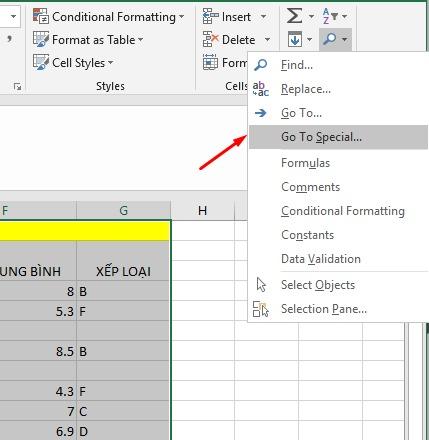
Task: Click the Fill down arrow icon
Action: tap(295, 39)
